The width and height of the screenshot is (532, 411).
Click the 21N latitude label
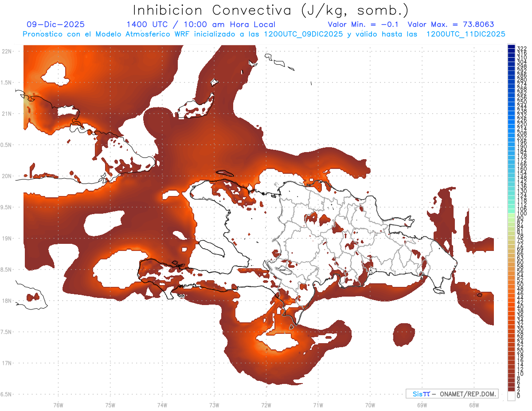6,114
